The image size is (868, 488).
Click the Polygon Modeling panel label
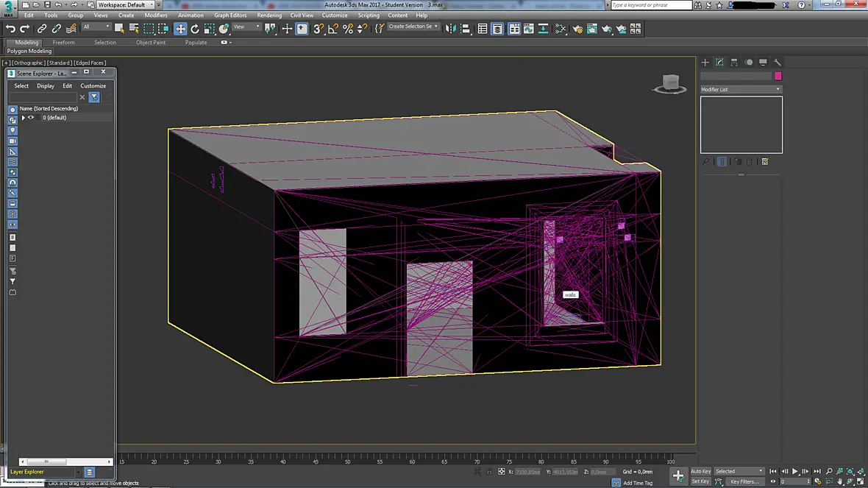(x=29, y=51)
